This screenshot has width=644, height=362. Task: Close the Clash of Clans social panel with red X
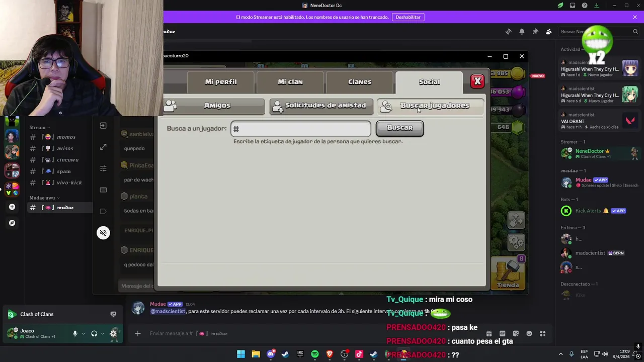(477, 81)
